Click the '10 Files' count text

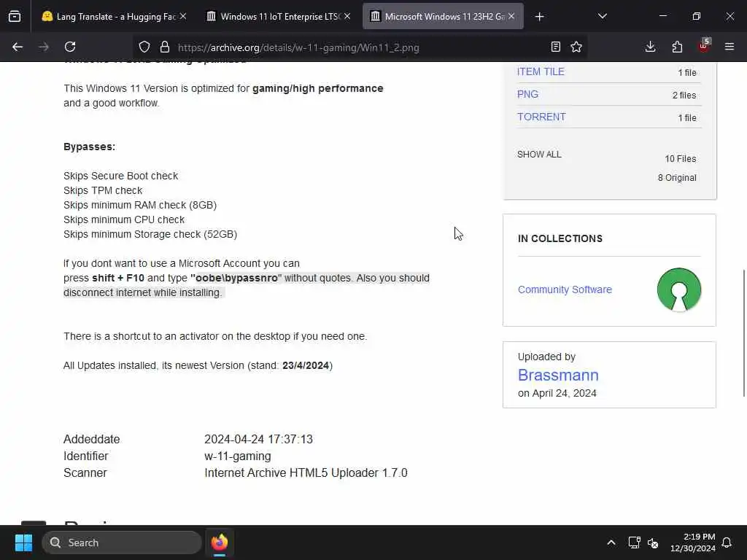[681, 158]
